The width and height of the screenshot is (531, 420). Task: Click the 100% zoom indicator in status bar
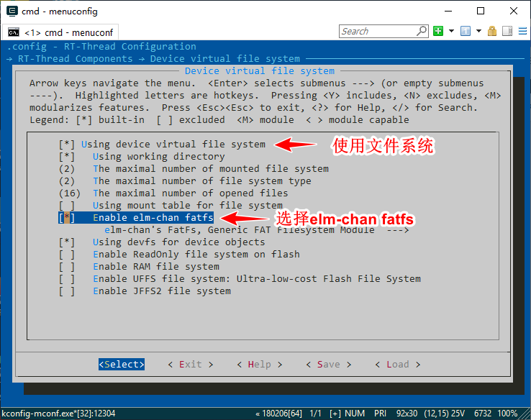pyautogui.click(x=507, y=414)
